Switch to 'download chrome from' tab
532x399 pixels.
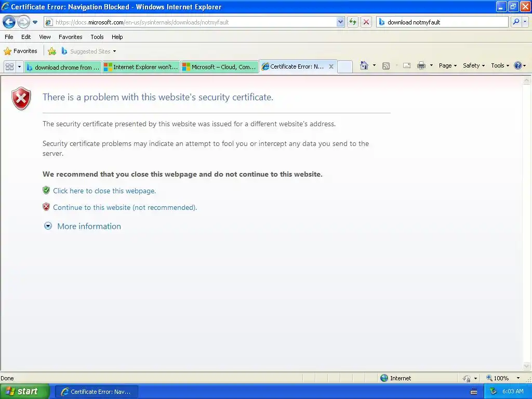tap(63, 67)
